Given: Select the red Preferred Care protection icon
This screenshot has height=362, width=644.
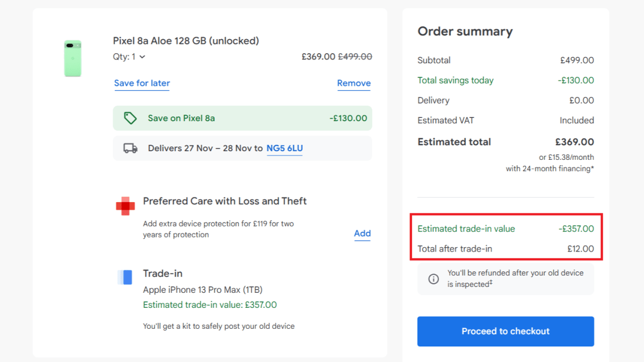Looking at the screenshot, I should [125, 205].
